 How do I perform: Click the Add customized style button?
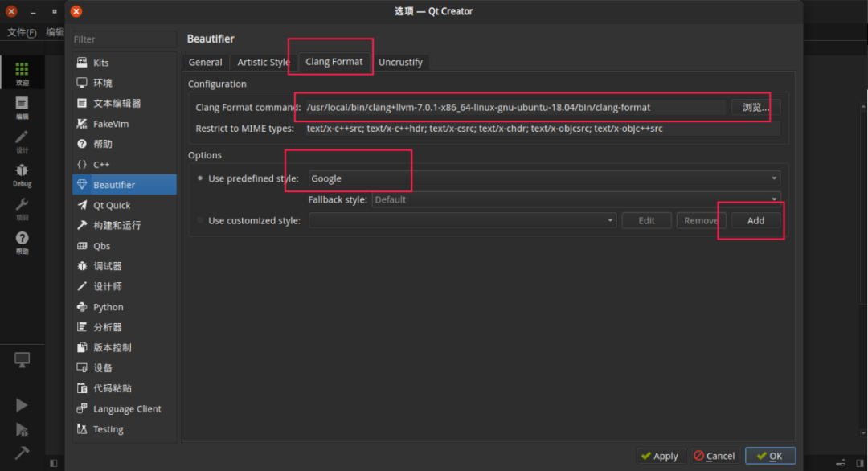[x=755, y=220]
